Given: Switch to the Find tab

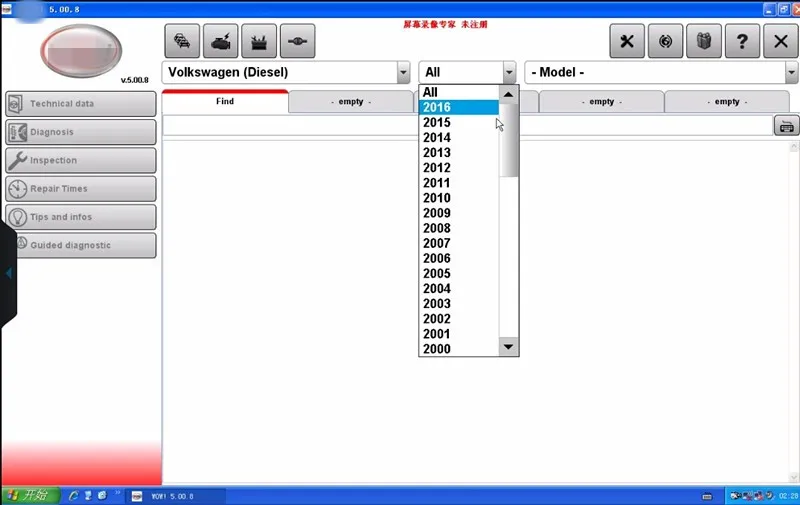Looking at the screenshot, I should click(225, 101).
